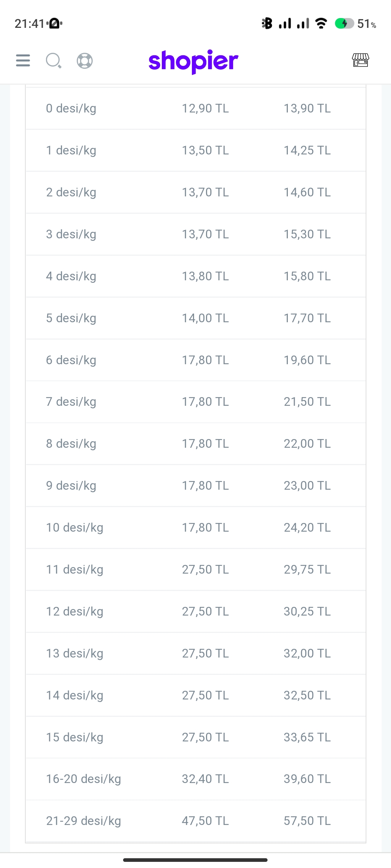The image size is (391, 868).
Task: Tap the notification icon beside the clock
Action: (55, 24)
